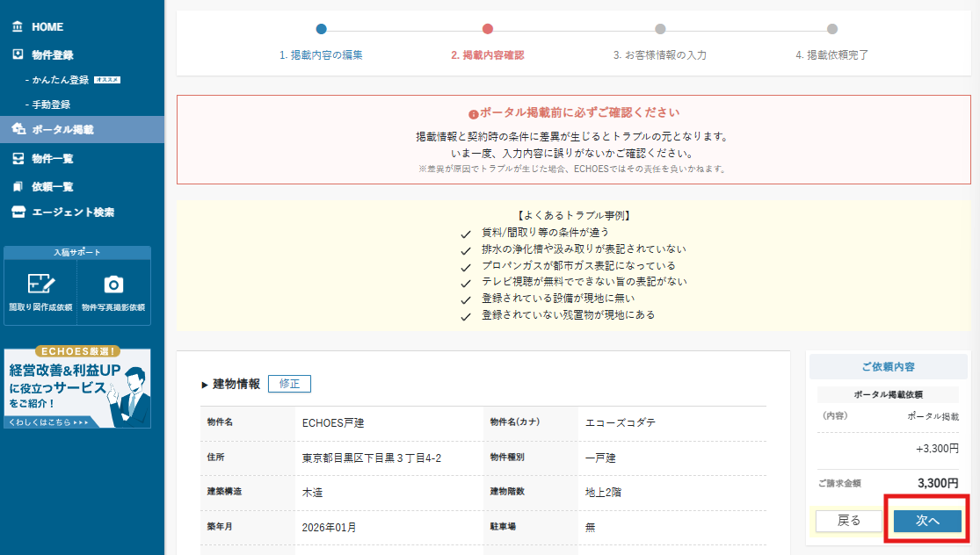Image resolution: width=980 pixels, height=555 pixels.
Task: Click step 2 掲載内容確認 label
Action: 487,54
